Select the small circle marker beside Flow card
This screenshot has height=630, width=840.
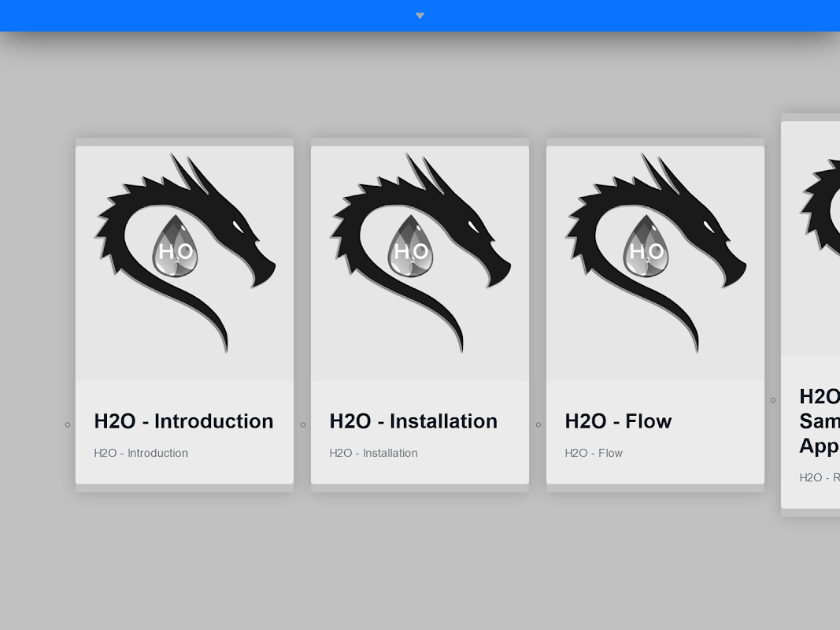coord(538,425)
